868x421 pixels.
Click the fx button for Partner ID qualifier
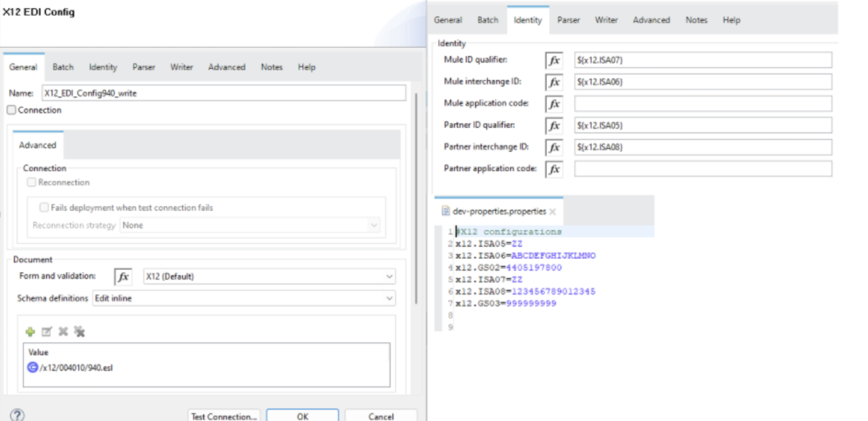point(554,126)
